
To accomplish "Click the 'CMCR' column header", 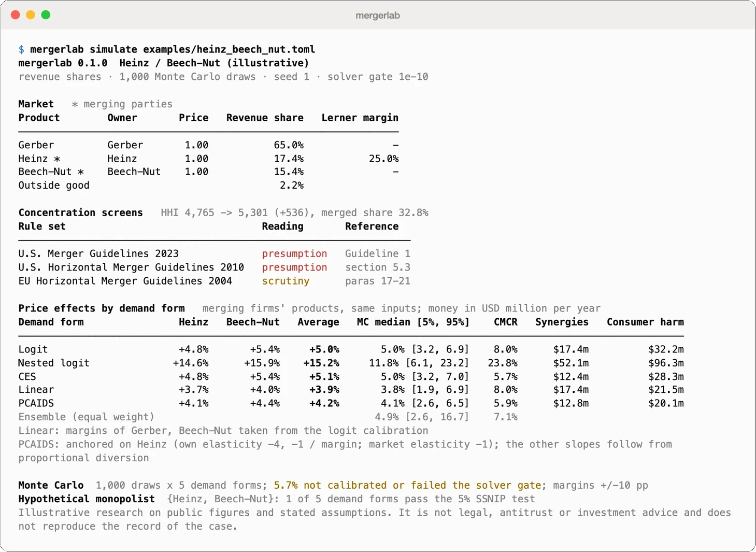I will pyautogui.click(x=506, y=322).
